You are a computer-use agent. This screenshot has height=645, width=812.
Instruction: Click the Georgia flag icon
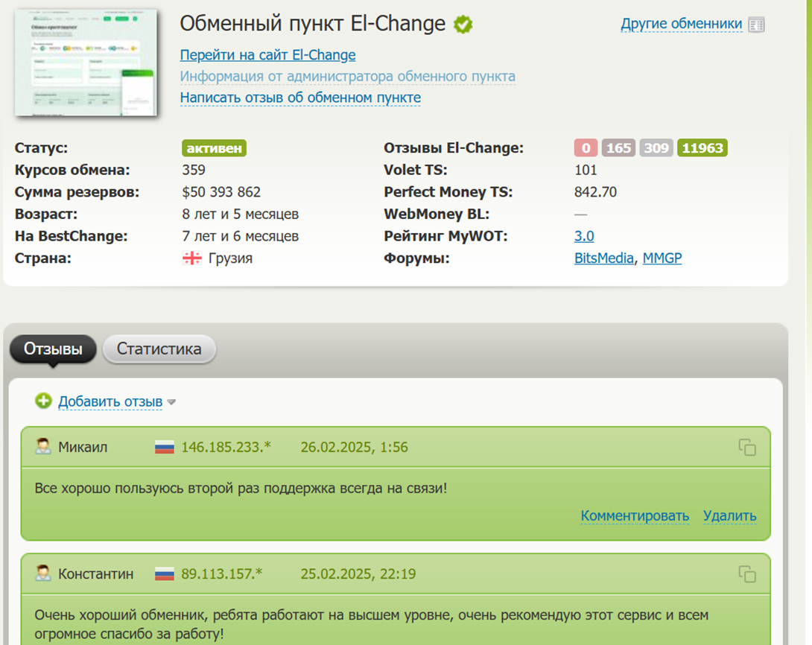(x=192, y=258)
